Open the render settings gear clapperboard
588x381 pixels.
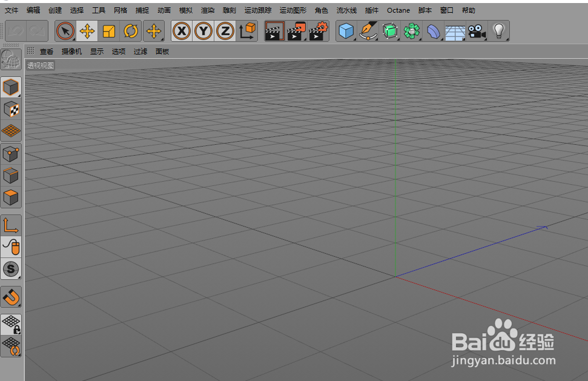pyautogui.click(x=319, y=31)
